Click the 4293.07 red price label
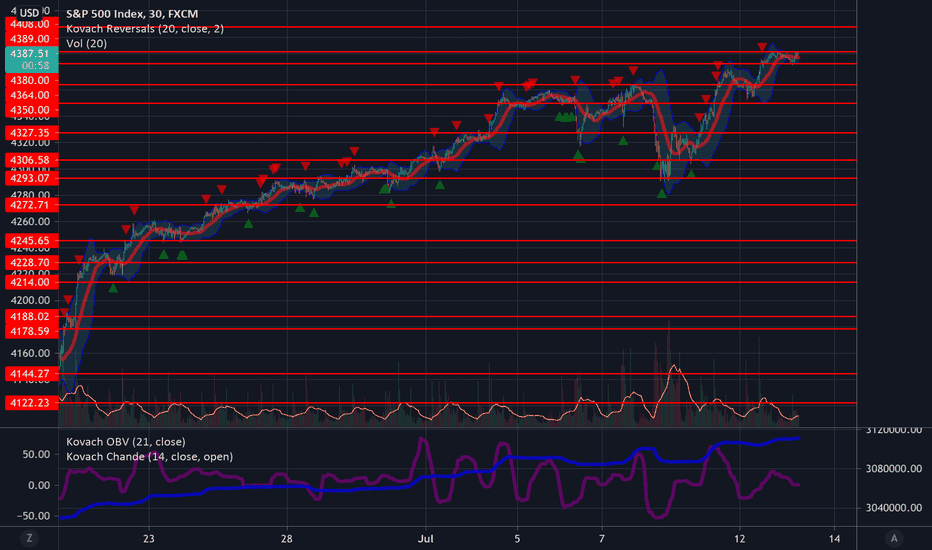 point(32,178)
